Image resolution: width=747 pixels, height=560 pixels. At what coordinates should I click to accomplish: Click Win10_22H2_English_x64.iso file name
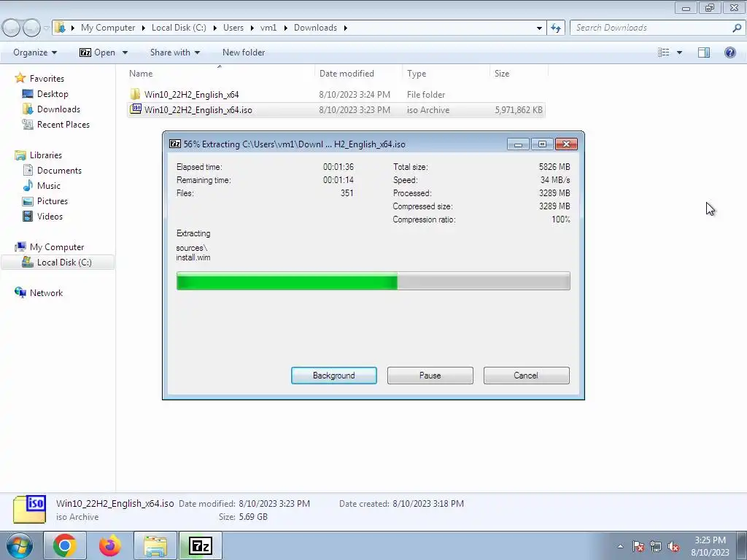198,110
